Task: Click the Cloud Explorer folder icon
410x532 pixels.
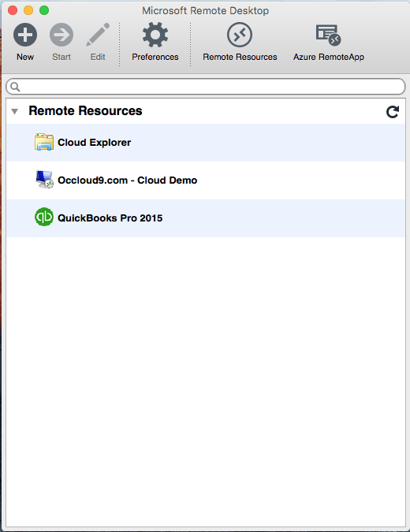Action: (x=44, y=142)
